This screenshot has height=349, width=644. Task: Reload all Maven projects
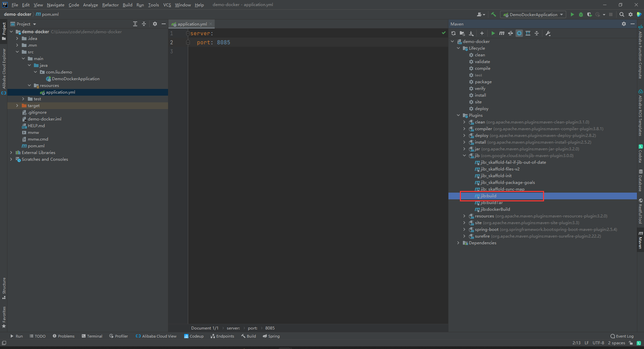point(453,33)
